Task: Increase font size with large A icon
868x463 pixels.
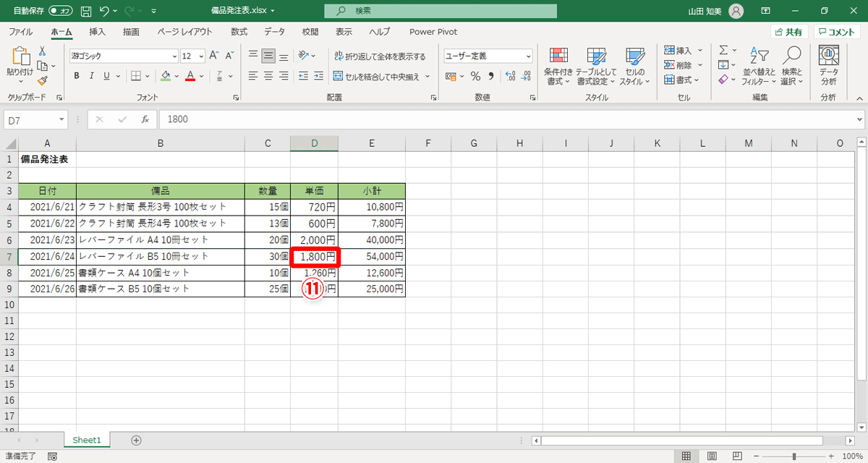Action: click(214, 56)
